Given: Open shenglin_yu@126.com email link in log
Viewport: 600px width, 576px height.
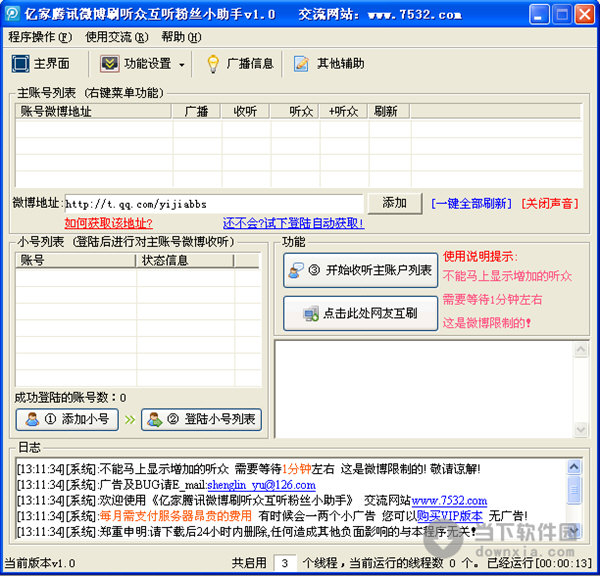Looking at the screenshot, I should pos(261,485).
